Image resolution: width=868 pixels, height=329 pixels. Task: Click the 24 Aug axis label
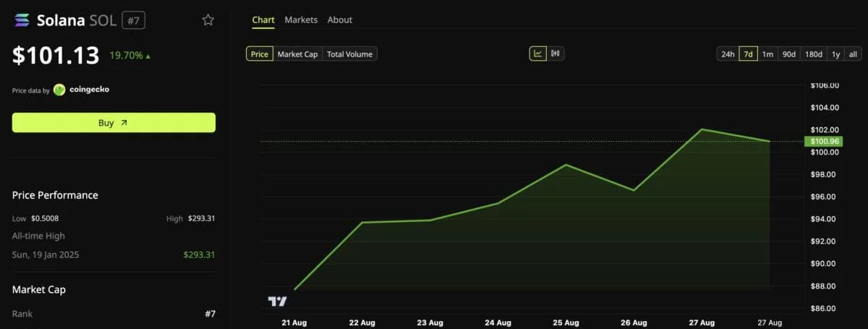pos(498,322)
